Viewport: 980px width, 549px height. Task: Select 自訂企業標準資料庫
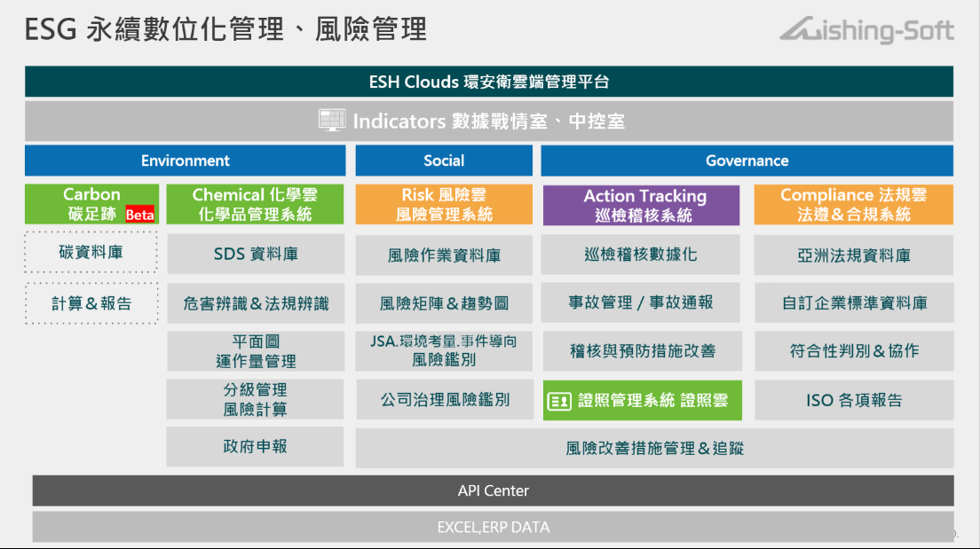854,303
